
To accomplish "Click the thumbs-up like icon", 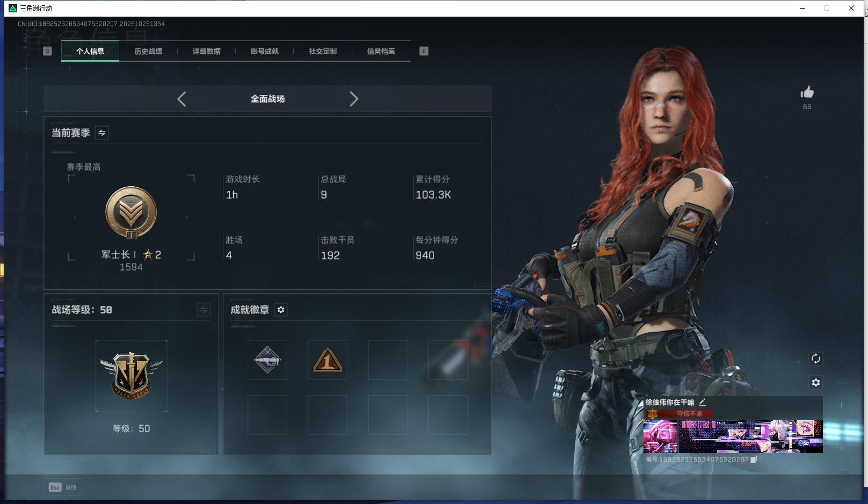I will click(807, 92).
